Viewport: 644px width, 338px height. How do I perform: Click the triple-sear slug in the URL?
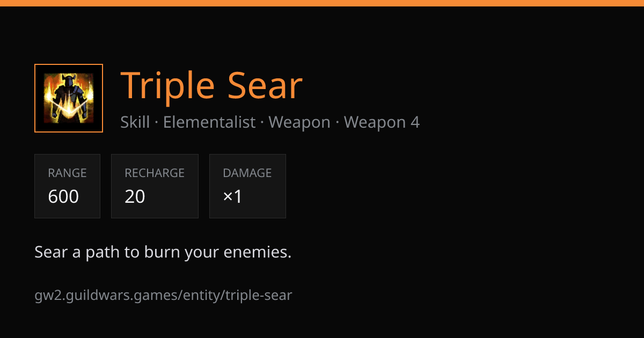259,295
